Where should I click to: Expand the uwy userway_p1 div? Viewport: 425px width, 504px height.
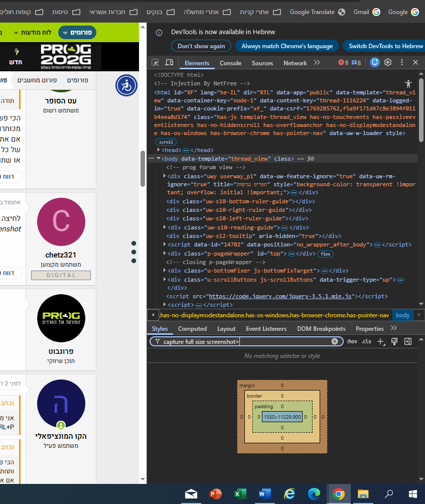coord(164,176)
